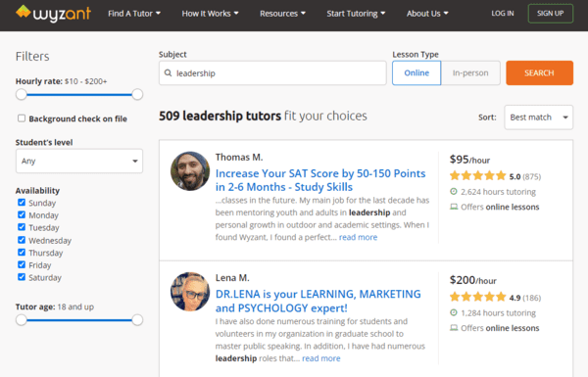The width and height of the screenshot is (588, 377).
Task: Click the hourly rate minimum slider handle
Action: pyautogui.click(x=22, y=94)
